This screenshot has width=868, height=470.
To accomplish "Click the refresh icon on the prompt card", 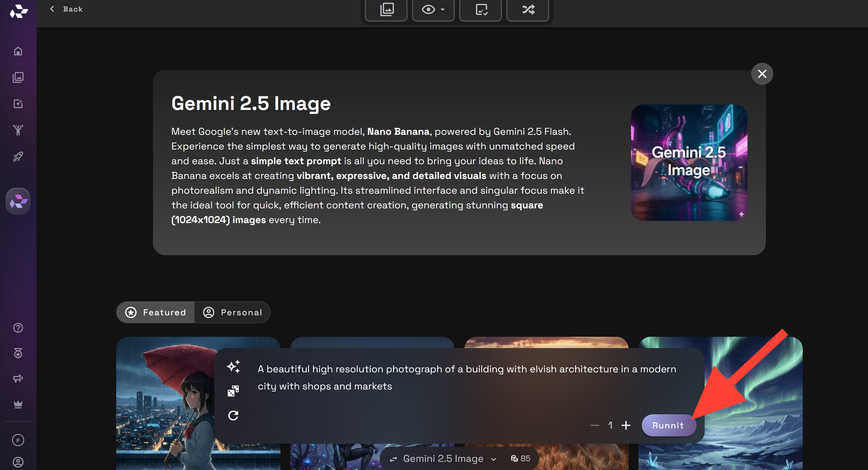I will 233,415.
